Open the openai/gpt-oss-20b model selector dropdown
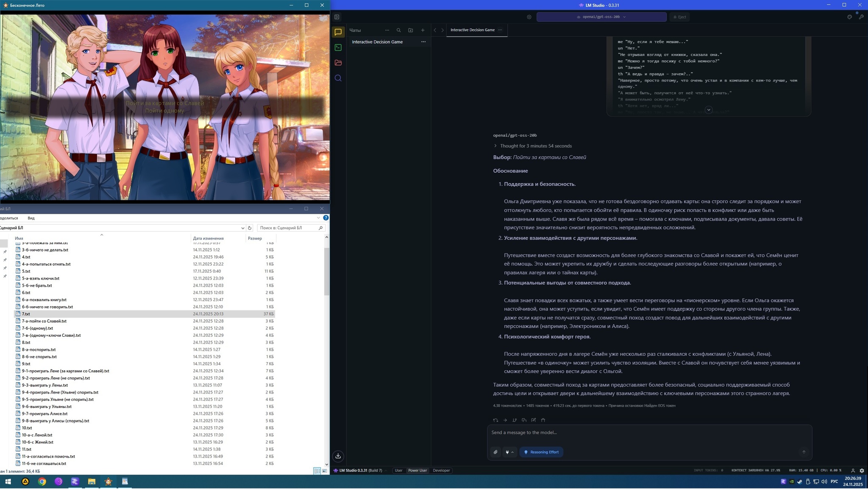The image size is (868, 489). click(x=601, y=17)
